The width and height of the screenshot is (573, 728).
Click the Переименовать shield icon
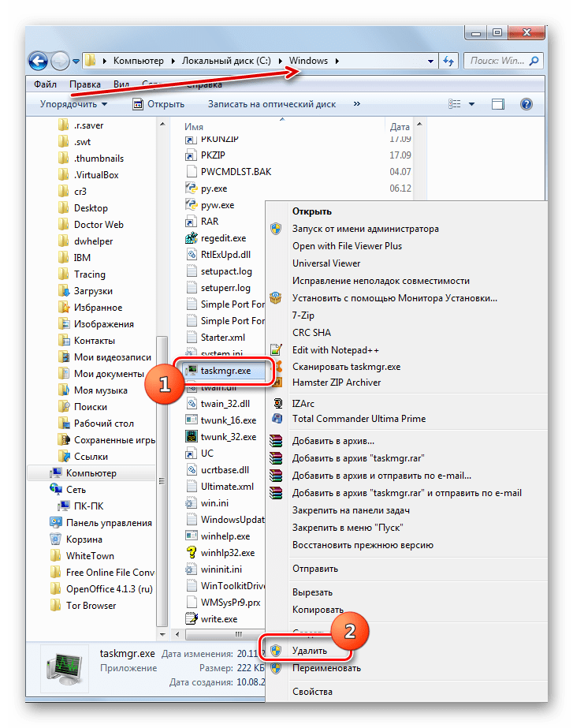click(276, 668)
